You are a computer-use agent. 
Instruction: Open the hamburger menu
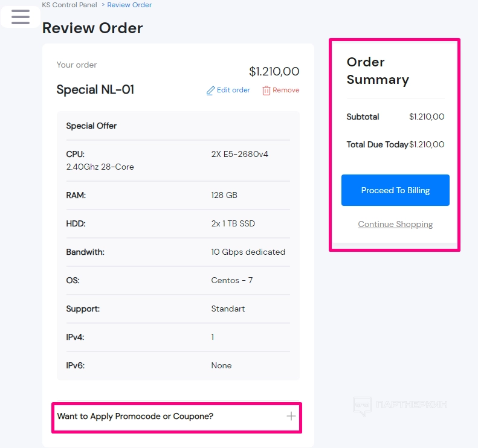point(21,16)
